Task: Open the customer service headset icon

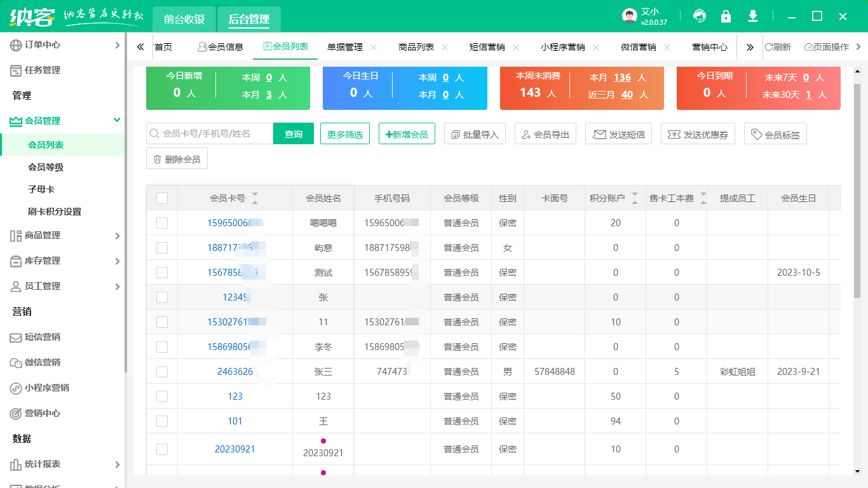Action: click(x=699, y=16)
